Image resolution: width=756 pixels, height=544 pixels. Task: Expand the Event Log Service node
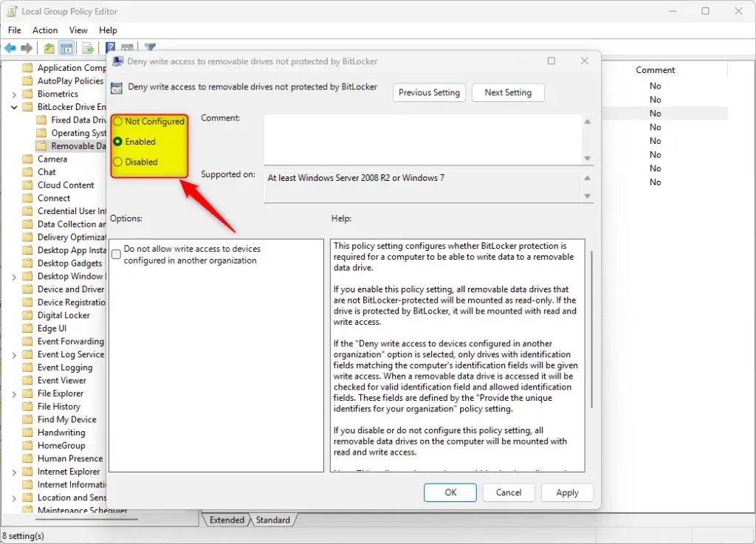(14, 354)
